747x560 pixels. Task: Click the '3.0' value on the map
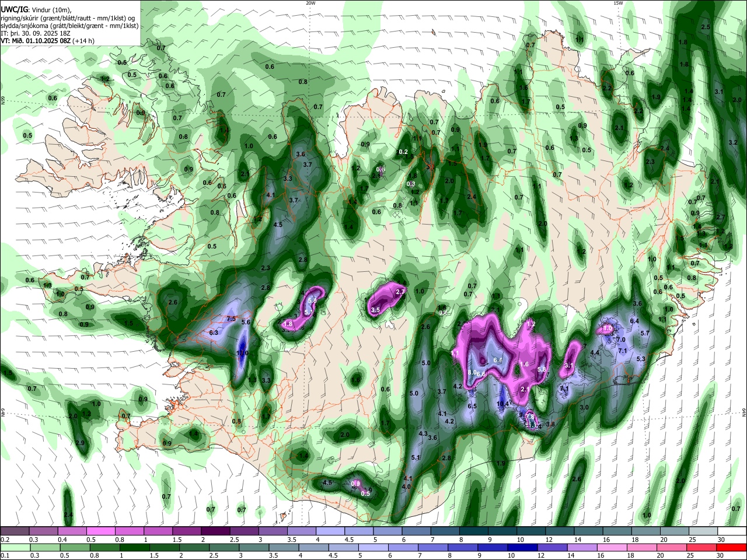coord(584,408)
